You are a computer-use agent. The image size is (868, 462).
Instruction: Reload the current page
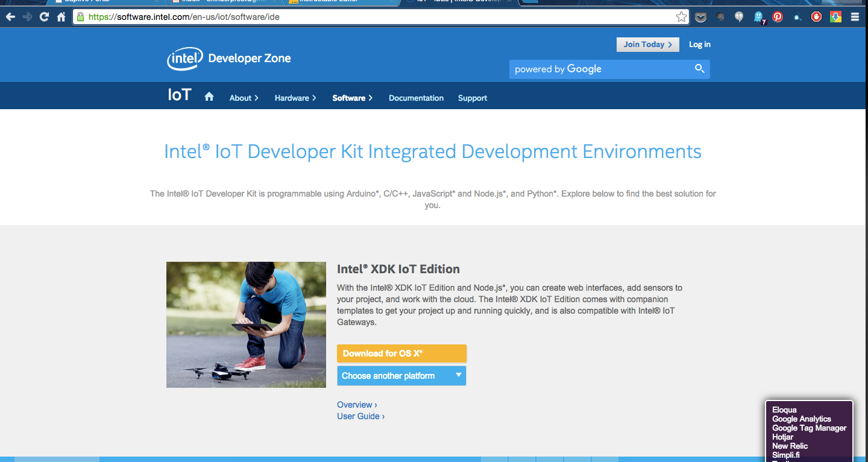44,17
